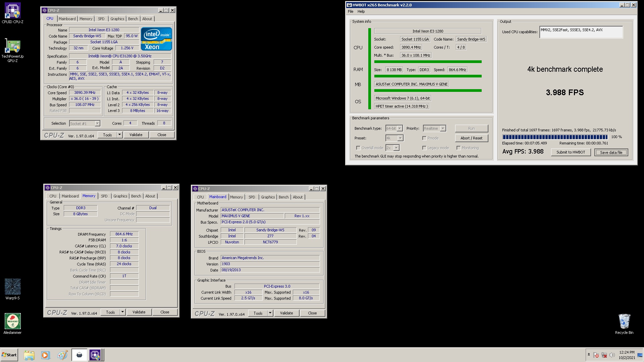
Task: Open the Aleslammer desktop icon
Action: 12,323
